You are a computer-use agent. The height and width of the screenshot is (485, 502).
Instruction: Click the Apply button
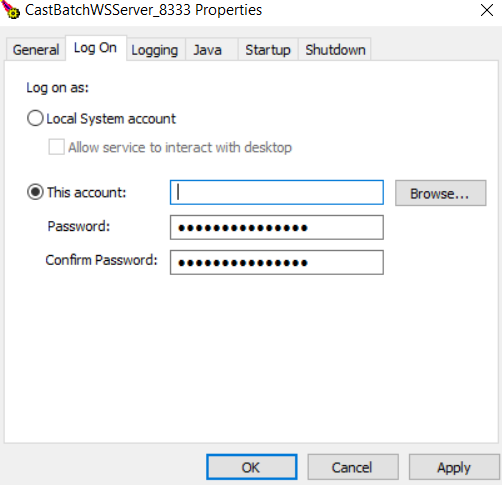coord(454,467)
